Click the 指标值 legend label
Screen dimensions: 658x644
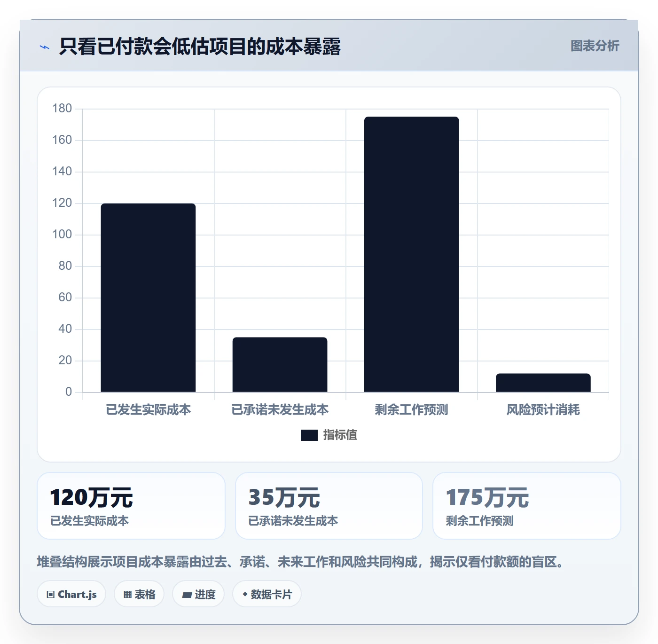coord(340,435)
